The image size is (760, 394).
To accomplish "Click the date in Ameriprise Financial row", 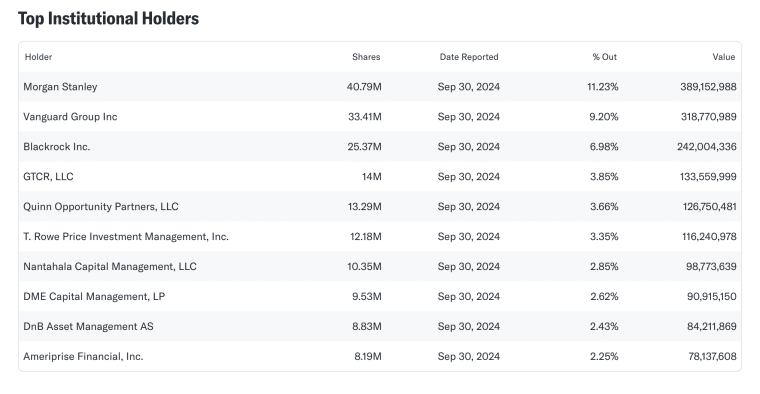I will 469,357.
